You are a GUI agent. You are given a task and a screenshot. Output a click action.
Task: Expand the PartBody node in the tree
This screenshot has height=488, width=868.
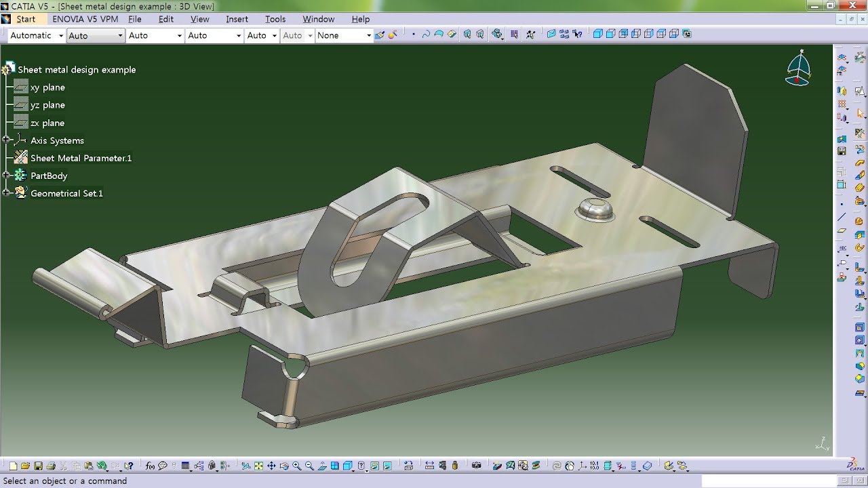coord(5,175)
